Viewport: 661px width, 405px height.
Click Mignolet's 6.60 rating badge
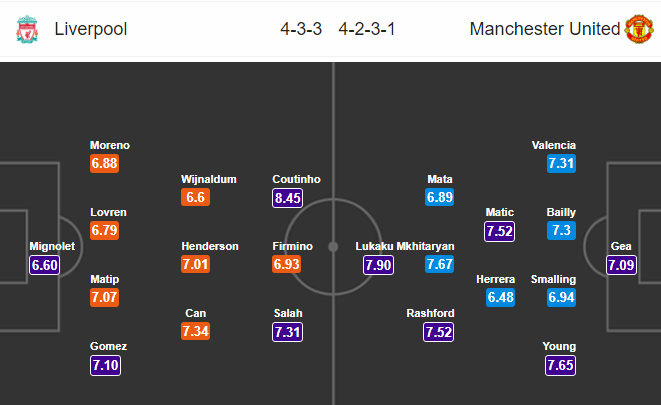tap(46, 265)
